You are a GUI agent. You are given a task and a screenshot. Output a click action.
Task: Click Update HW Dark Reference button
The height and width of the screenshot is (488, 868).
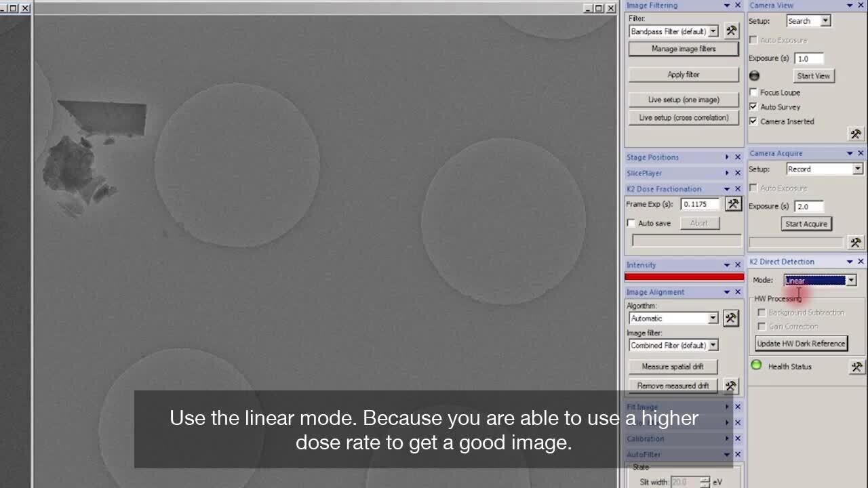[801, 344]
